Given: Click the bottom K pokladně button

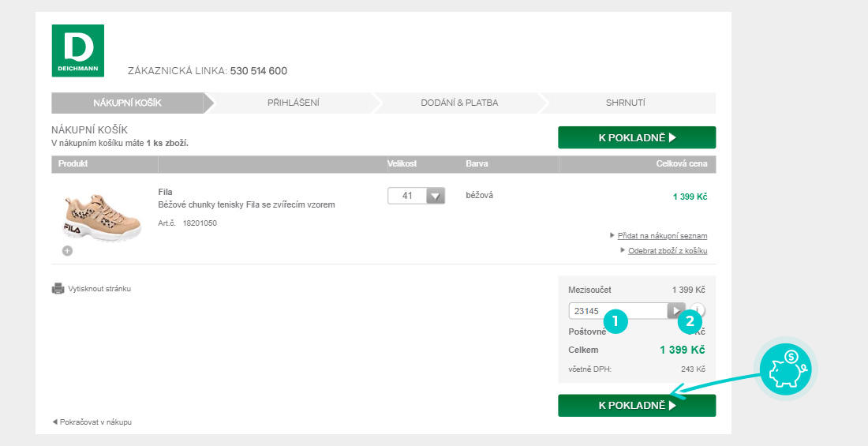Looking at the screenshot, I should click(637, 406).
